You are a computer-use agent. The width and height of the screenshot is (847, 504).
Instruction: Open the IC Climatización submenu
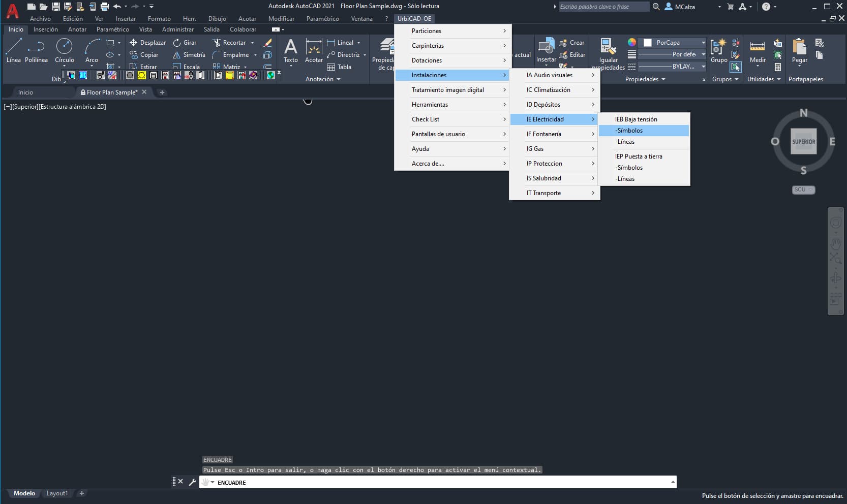(x=555, y=90)
